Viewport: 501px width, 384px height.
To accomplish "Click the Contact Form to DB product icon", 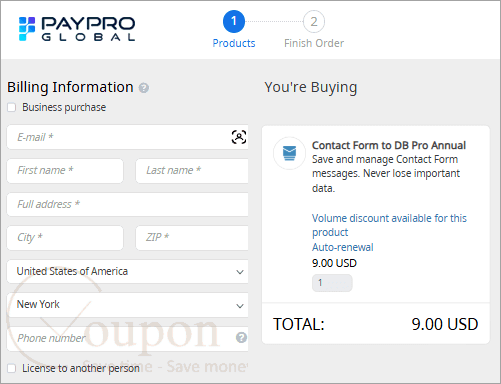I will click(289, 153).
